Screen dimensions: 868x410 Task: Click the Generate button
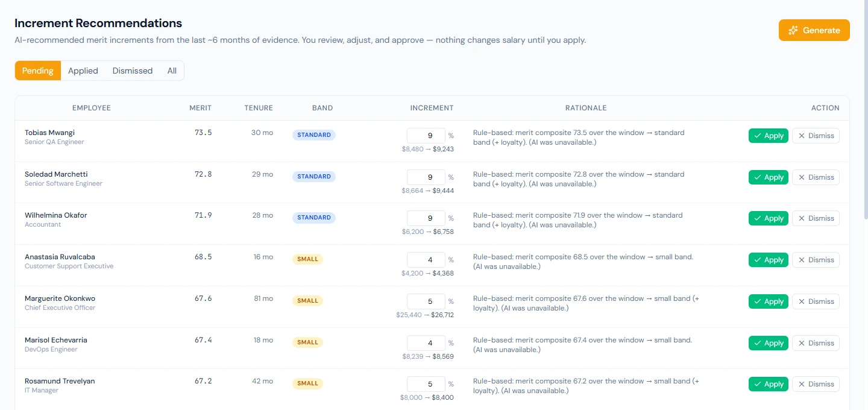pyautogui.click(x=814, y=30)
